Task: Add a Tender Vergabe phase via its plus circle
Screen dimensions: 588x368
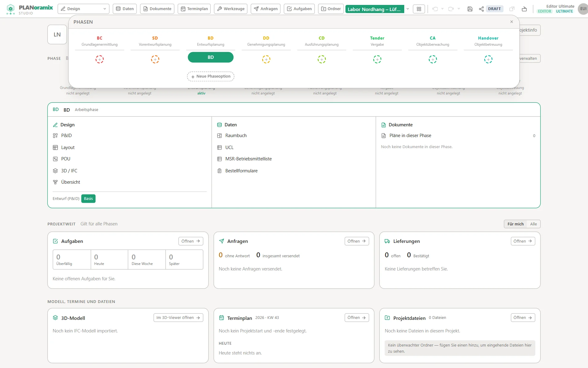Action: coord(377,59)
